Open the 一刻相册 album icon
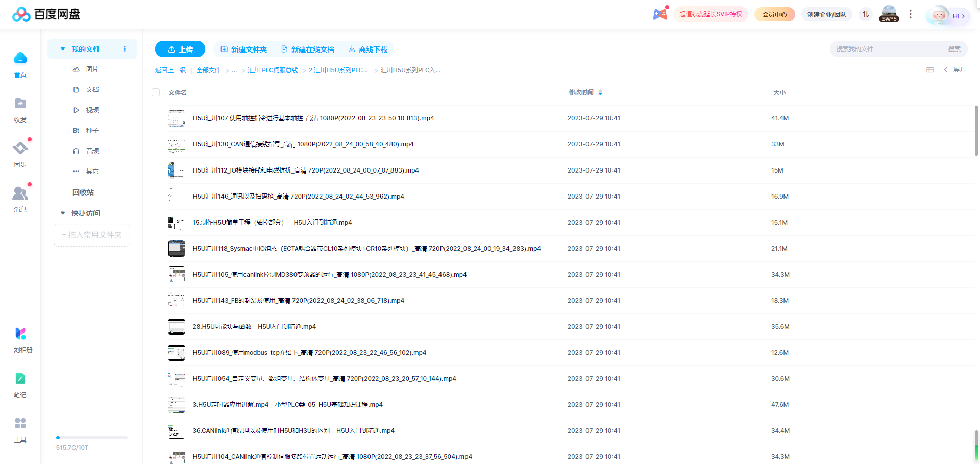Image resolution: width=980 pixels, height=464 pixels. [20, 339]
